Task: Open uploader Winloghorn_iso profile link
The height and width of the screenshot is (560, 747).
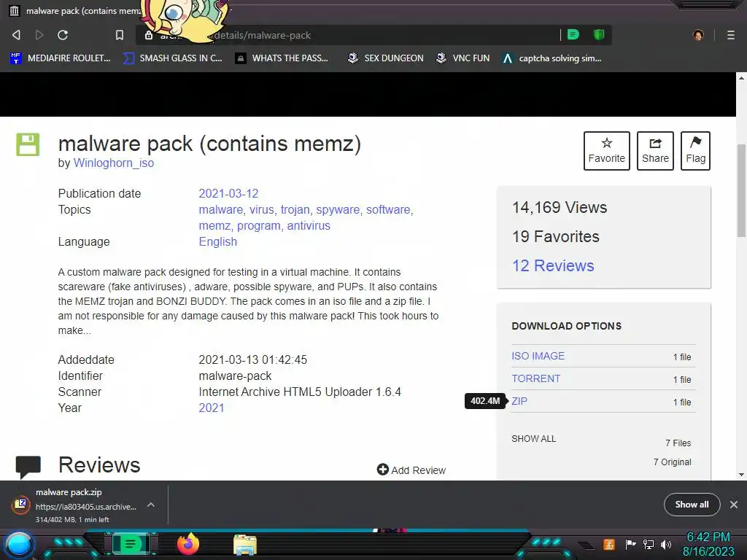Action: pos(113,163)
